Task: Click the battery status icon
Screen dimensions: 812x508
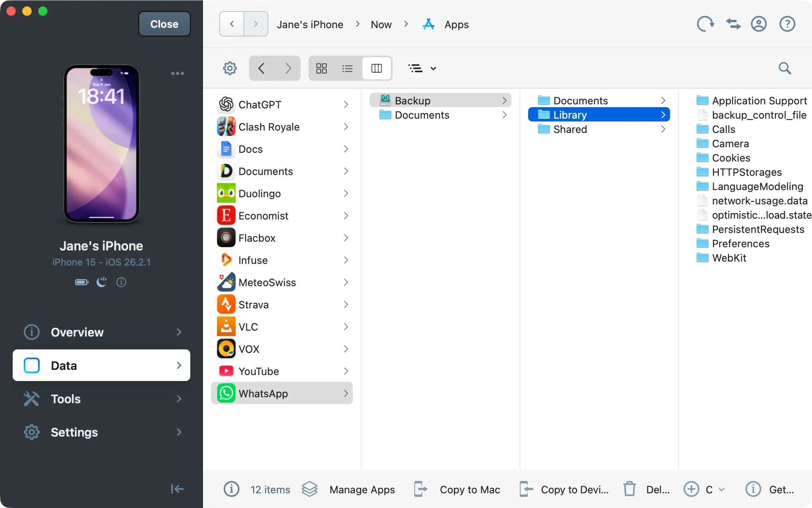Action: [82, 282]
